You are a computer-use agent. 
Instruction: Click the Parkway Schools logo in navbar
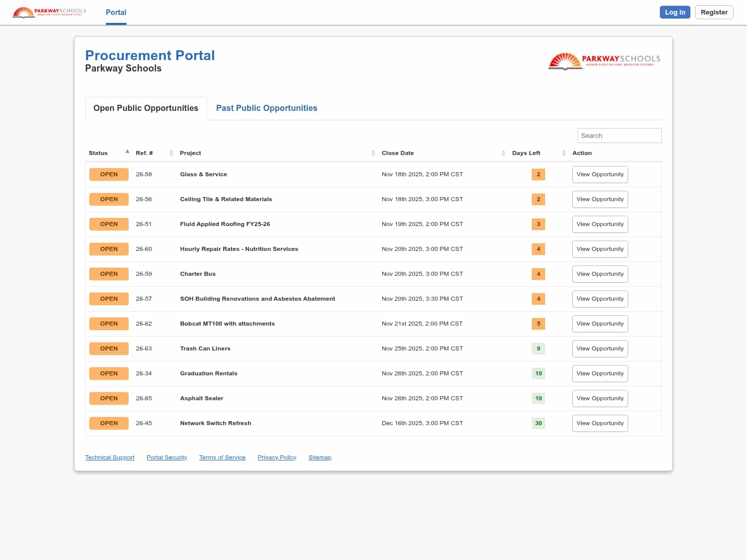point(49,12)
